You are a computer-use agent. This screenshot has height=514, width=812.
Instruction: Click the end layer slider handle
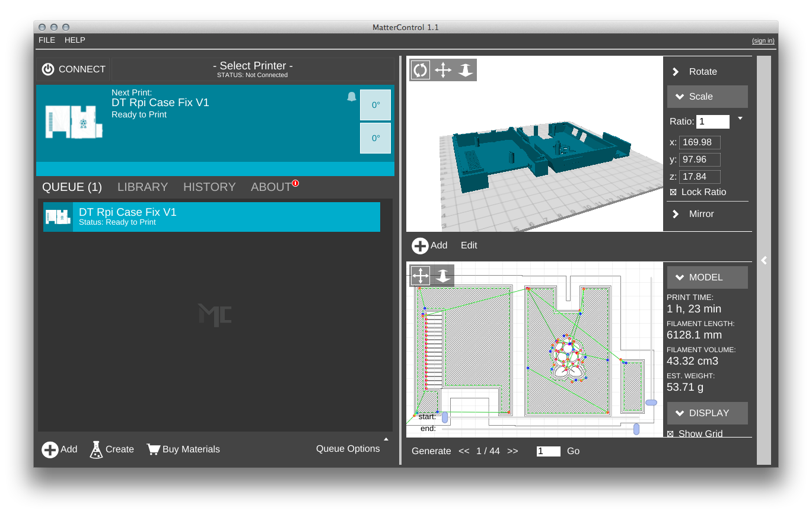point(636,429)
